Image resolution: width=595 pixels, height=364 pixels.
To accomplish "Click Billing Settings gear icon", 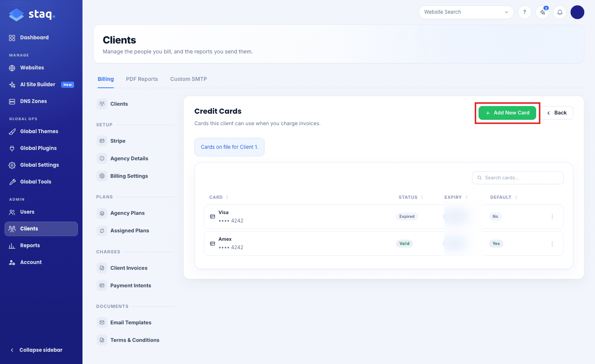I will 102,176.
